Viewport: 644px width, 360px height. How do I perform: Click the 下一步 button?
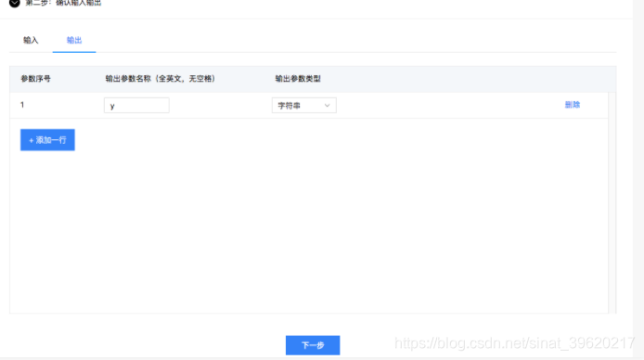pos(313,345)
